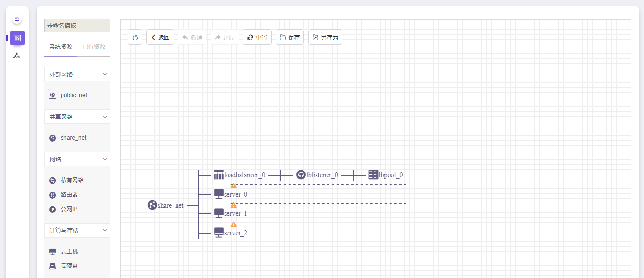
Task: Select the 路由器 resource item
Action: point(69,195)
